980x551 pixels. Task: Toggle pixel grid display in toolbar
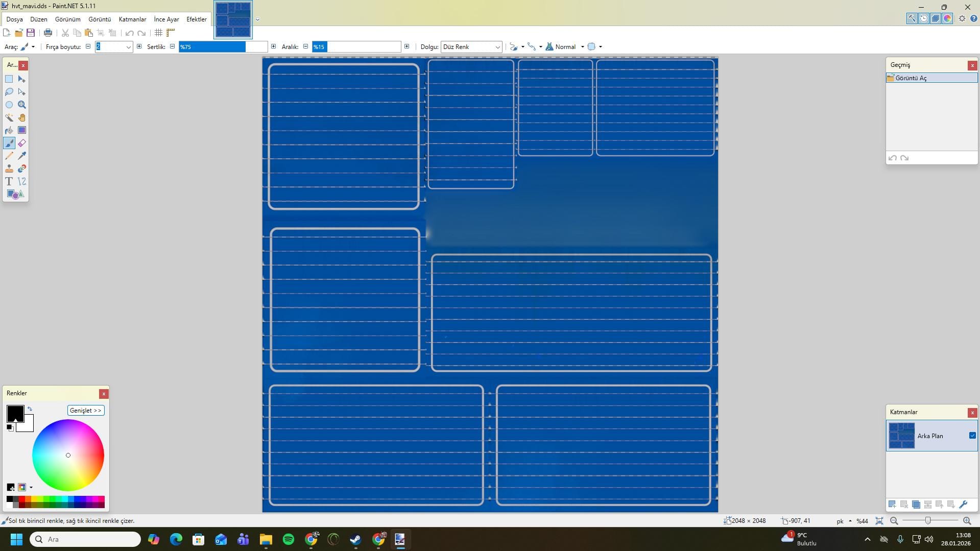point(158,33)
